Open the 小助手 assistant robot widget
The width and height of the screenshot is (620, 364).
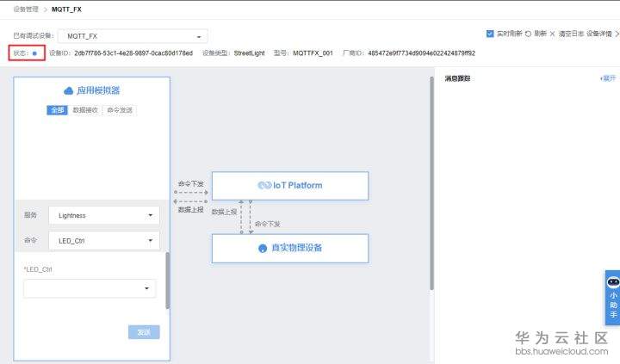(613, 297)
